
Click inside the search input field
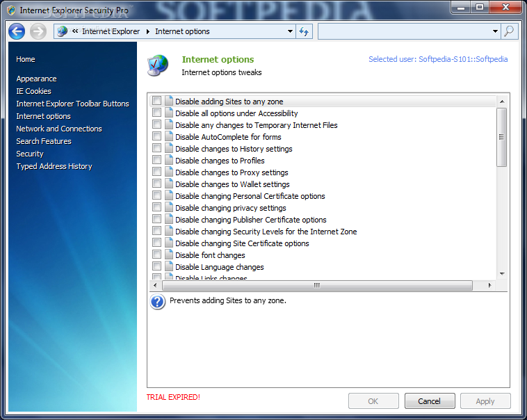coord(405,31)
